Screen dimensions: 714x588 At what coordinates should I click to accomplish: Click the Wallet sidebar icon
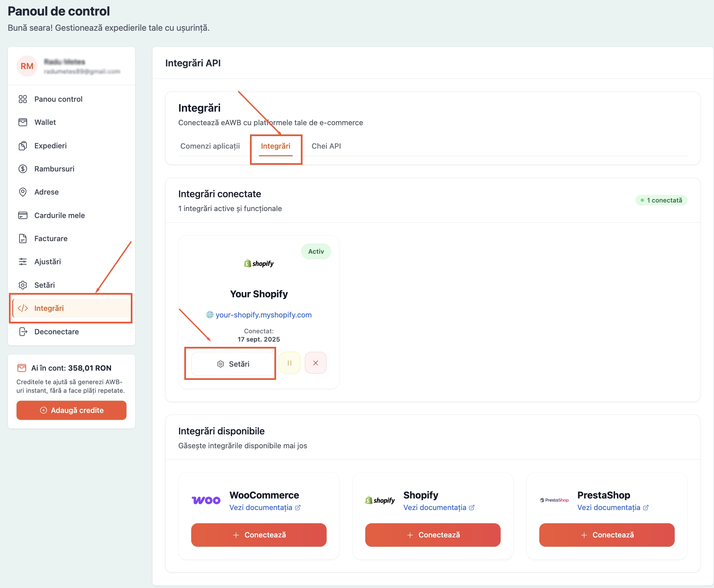23,122
